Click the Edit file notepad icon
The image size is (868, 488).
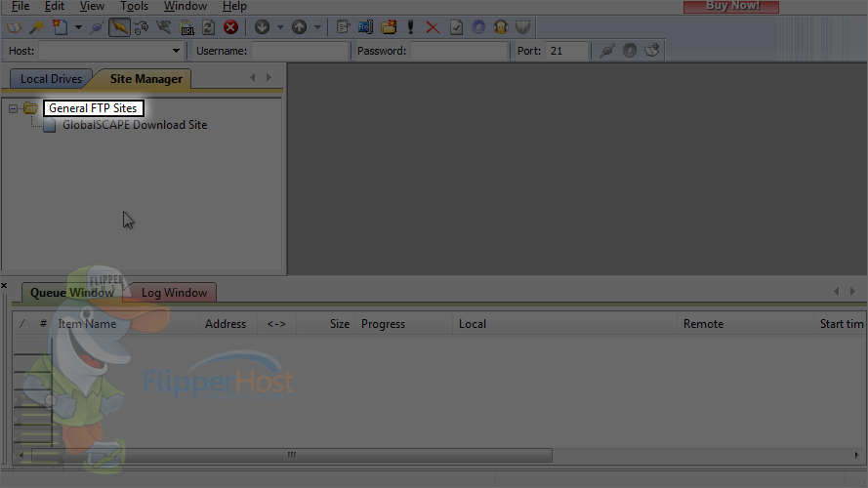point(344,27)
